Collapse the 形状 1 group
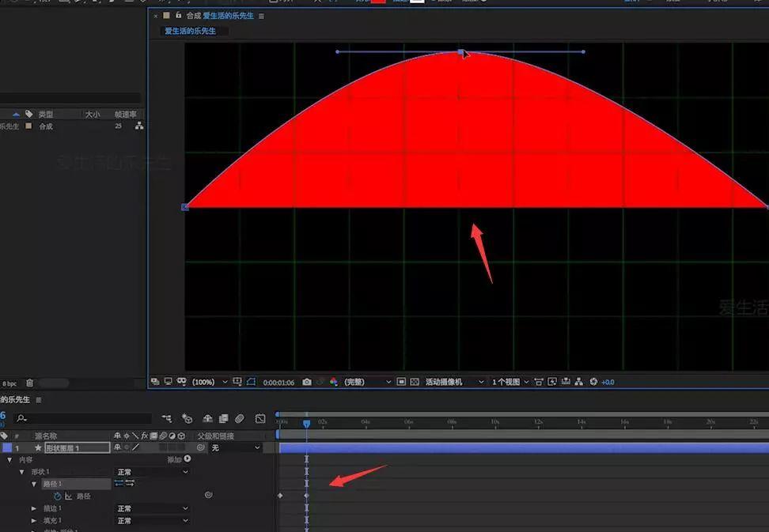This screenshot has width=769, height=532. [21, 472]
